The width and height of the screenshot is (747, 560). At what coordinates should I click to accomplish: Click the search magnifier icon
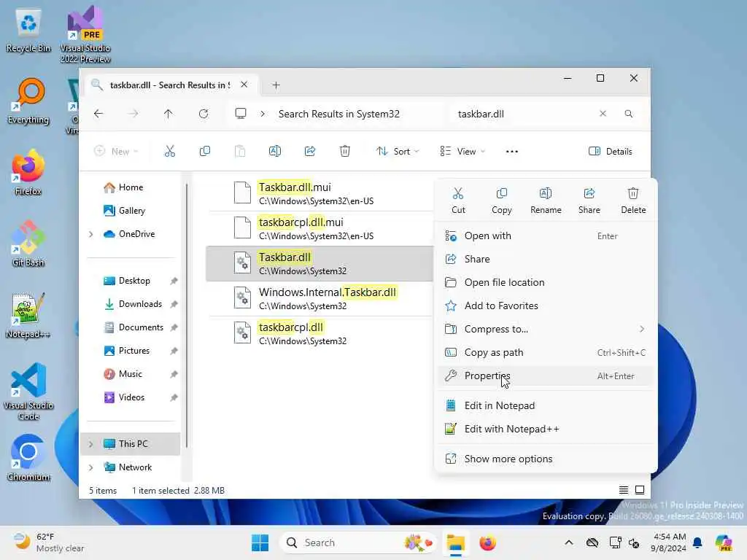[629, 114]
